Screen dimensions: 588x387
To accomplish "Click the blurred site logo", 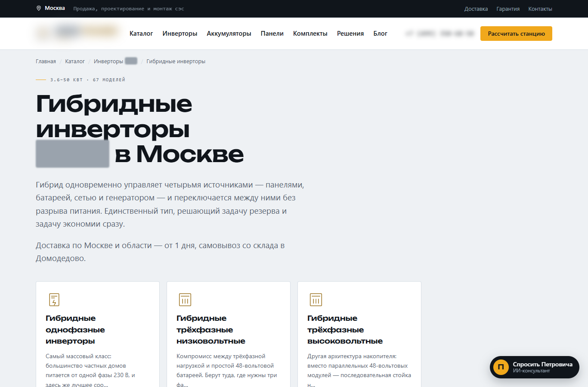I will click(x=77, y=32).
